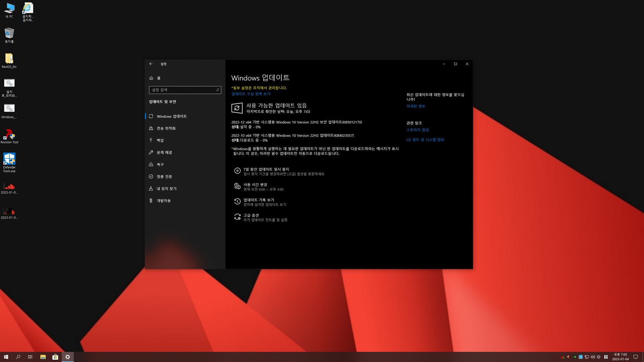This screenshot has height=362, width=644.
Task: Click 7일 동안 업데이트 일시 중지 option
Action: coord(279,171)
